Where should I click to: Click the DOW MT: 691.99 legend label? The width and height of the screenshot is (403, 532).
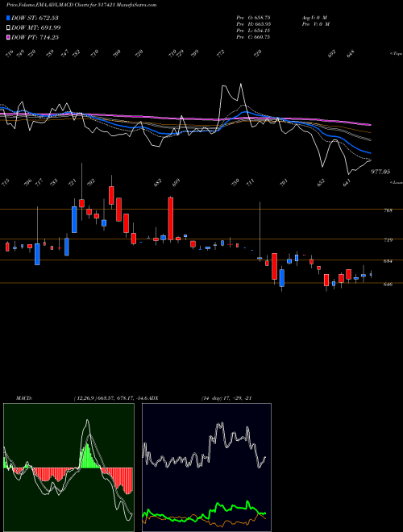click(36, 27)
